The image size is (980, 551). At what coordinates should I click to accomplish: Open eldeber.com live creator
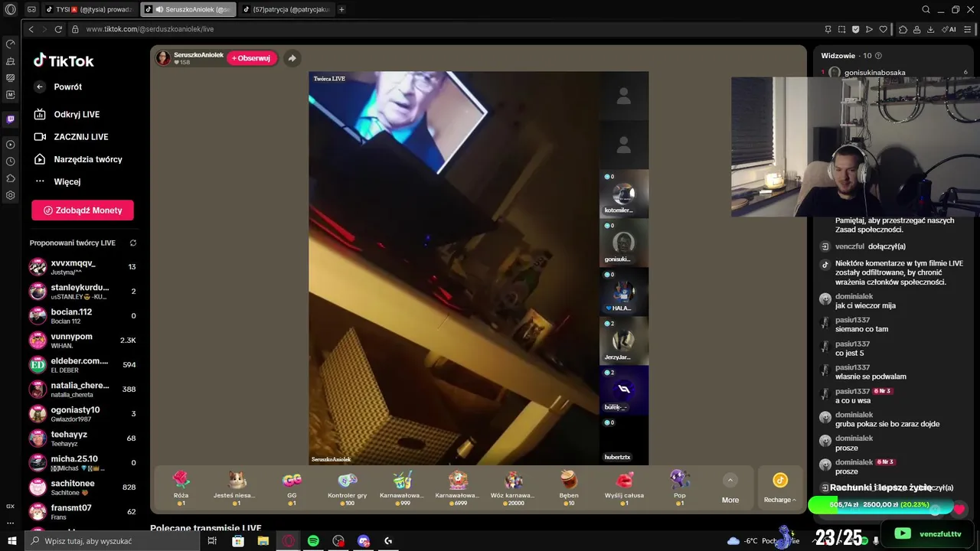tap(83, 364)
